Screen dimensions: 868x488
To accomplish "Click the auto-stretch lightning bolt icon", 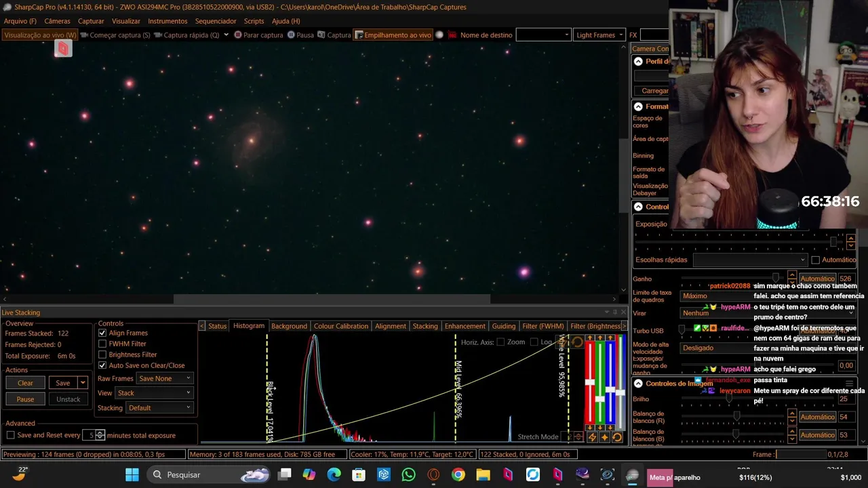I will tap(592, 437).
